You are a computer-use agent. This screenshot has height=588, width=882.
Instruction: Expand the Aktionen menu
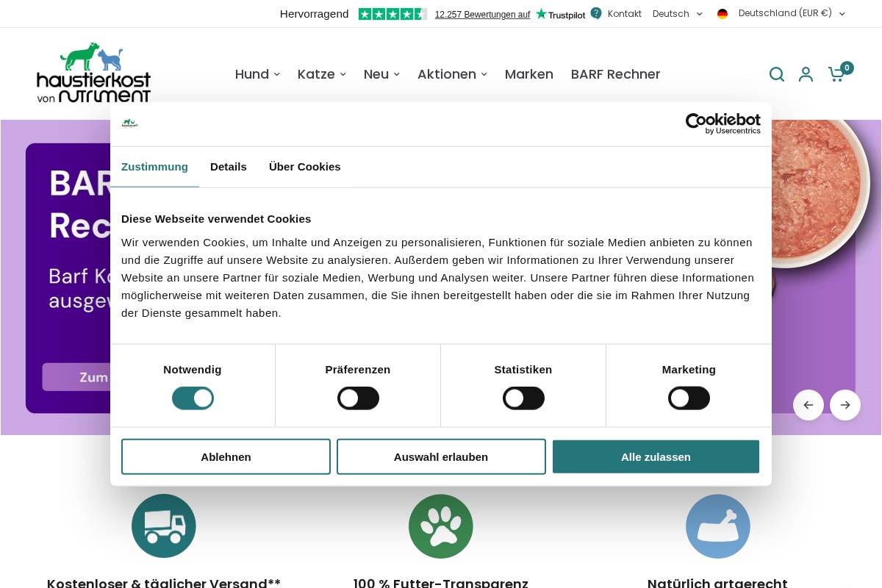coord(452,74)
